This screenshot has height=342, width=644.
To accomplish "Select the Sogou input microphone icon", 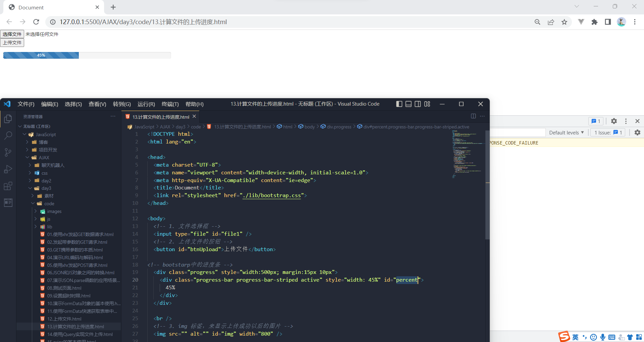I will [x=603, y=337].
